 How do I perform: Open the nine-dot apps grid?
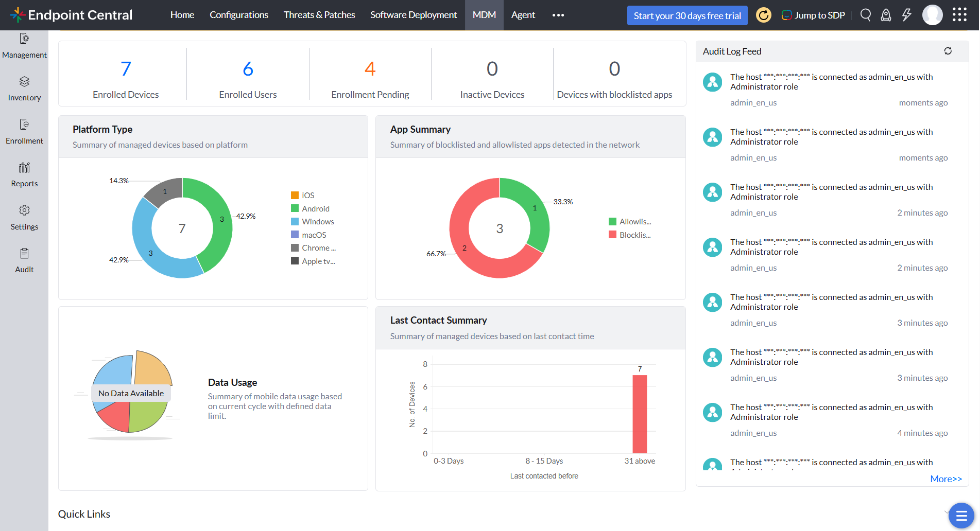959,15
